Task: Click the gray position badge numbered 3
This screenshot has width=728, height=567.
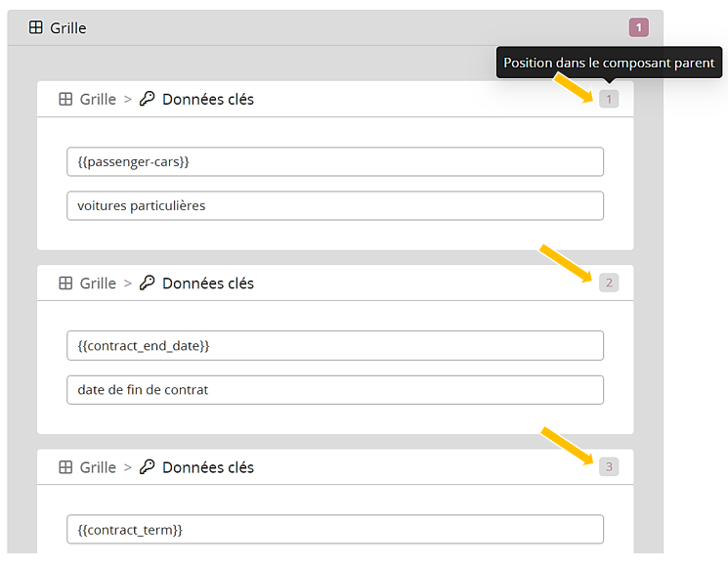Action: pyautogui.click(x=609, y=467)
